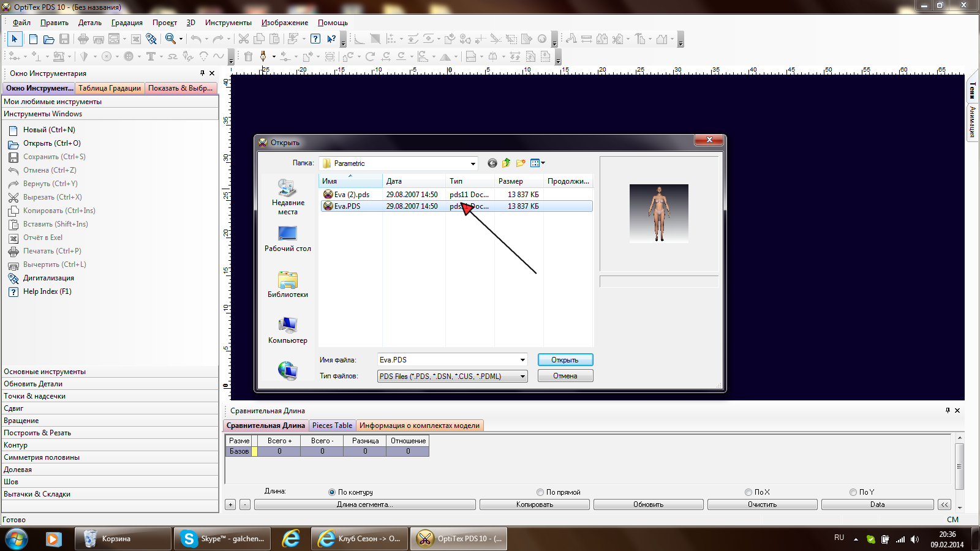Select the Desktop shortcut (Рабочий стол)
This screenshot has height=551, width=980.
(x=287, y=239)
